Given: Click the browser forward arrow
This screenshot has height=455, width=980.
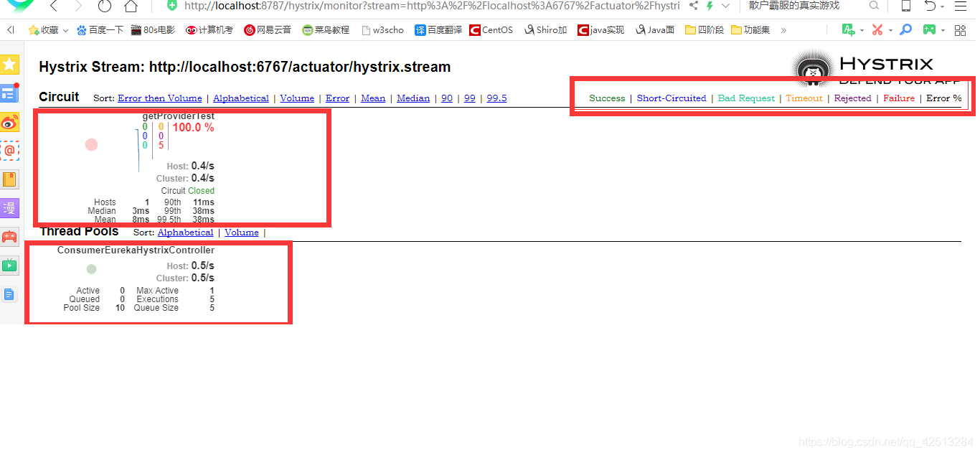Looking at the screenshot, I should (x=77, y=6).
